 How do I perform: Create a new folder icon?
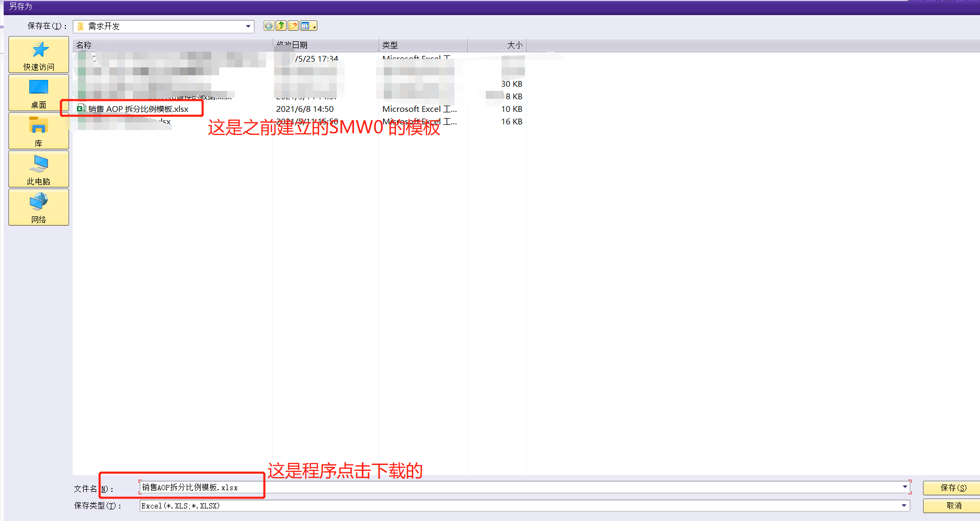(x=293, y=25)
